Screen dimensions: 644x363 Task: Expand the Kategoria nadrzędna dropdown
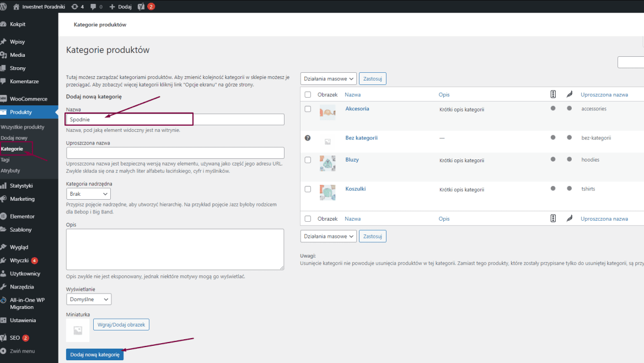(88, 194)
